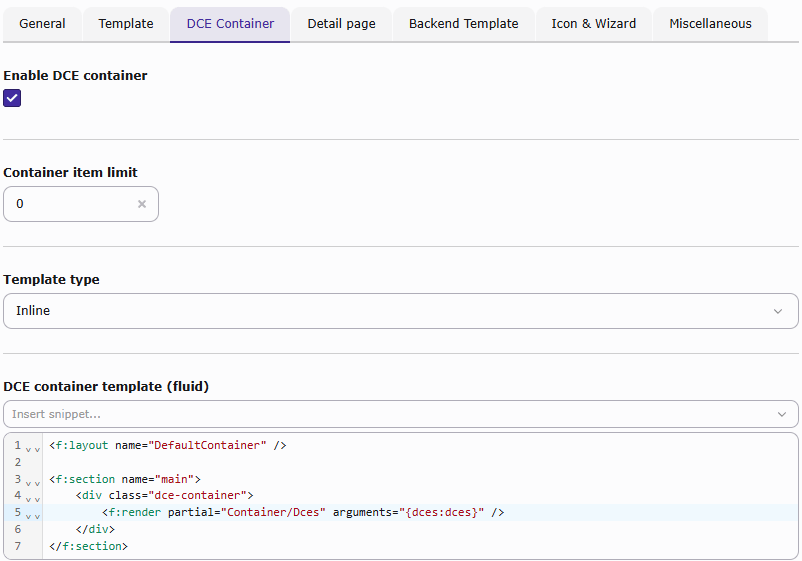Expand the Insert snippet dropdown

[x=400, y=414]
